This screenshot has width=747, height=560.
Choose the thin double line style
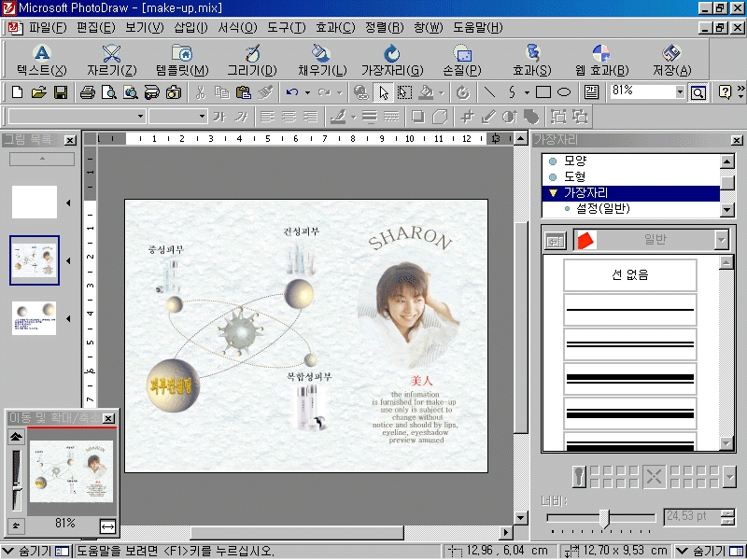click(629, 343)
